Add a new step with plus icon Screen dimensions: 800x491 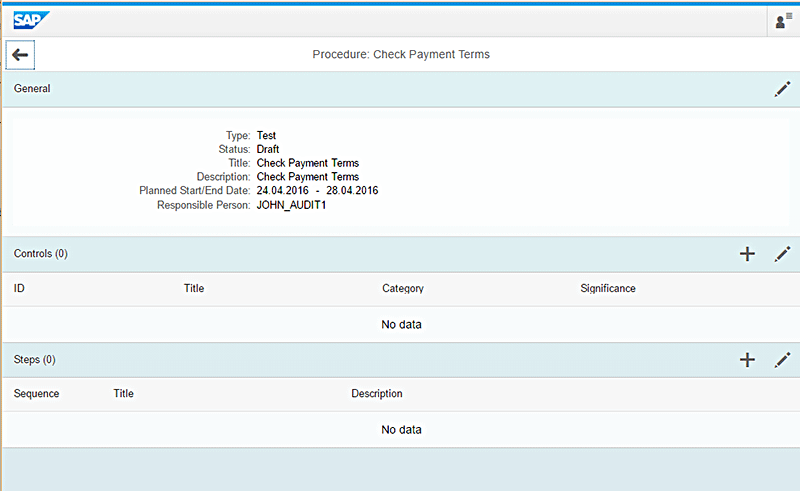[x=747, y=359]
